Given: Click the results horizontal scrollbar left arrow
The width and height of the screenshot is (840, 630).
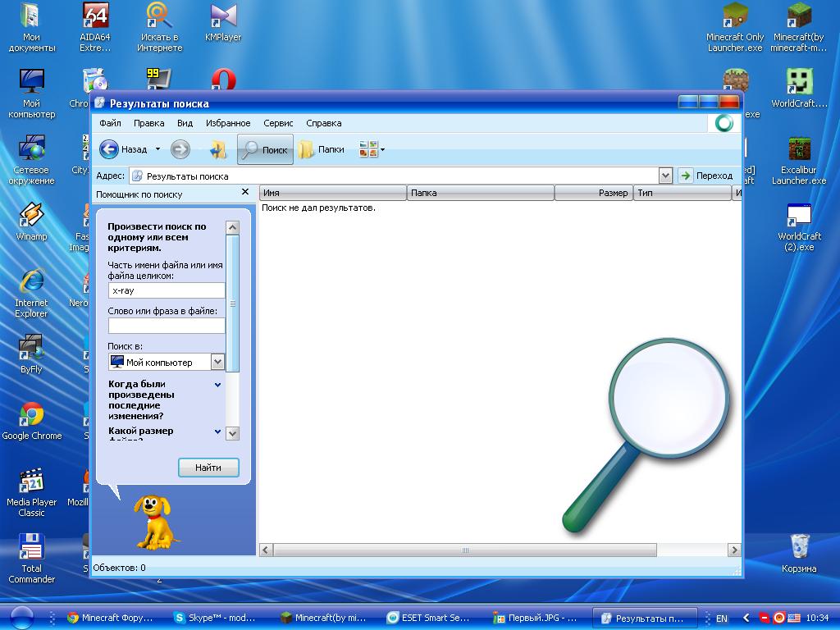Looking at the screenshot, I should [267, 550].
